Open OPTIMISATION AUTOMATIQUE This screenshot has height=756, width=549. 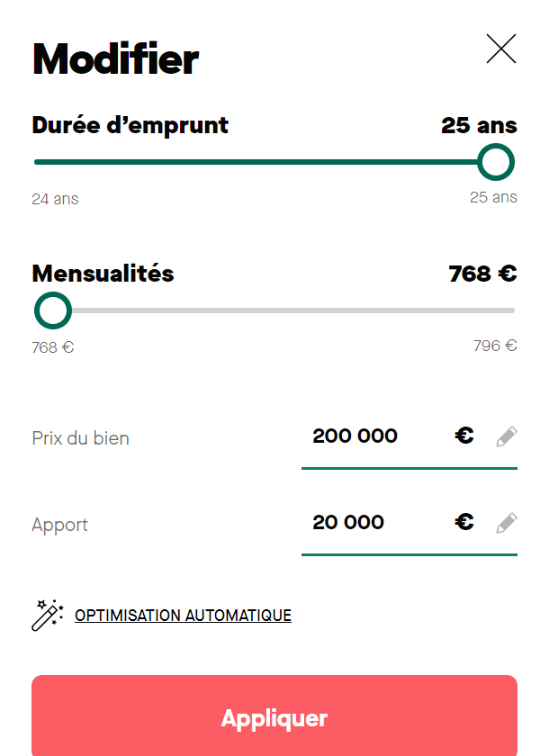click(183, 615)
